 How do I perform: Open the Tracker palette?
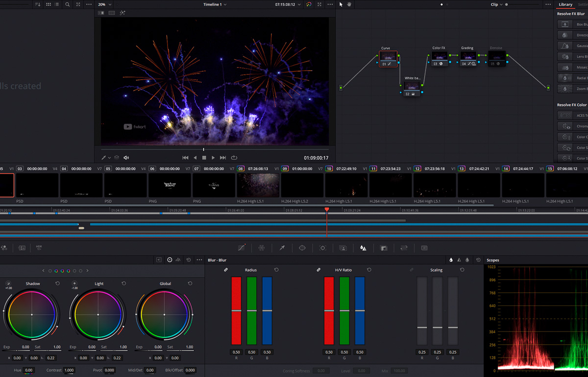tap(323, 248)
